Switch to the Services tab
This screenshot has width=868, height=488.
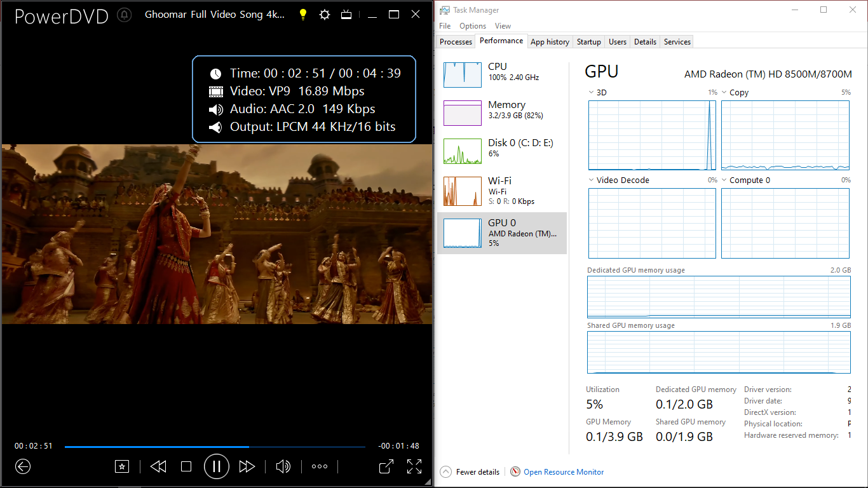click(677, 42)
